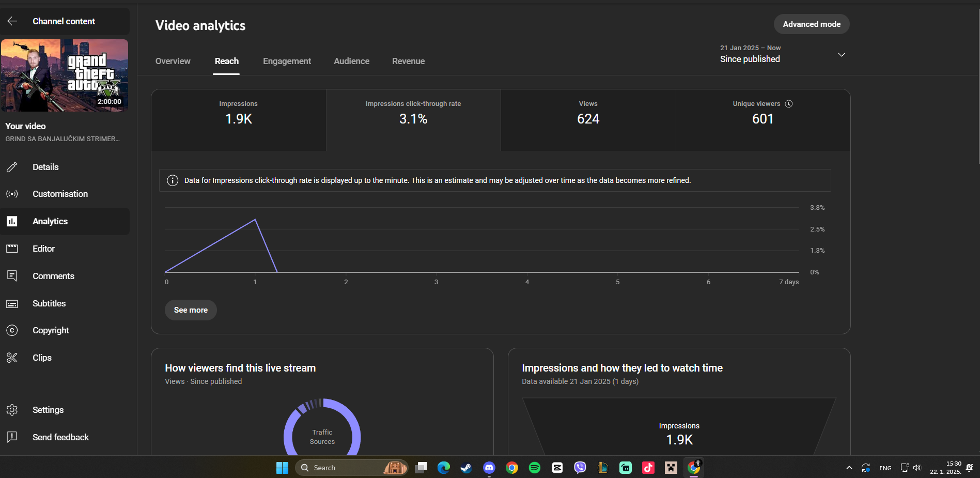Select the Reach tab
980x478 pixels.
pyautogui.click(x=227, y=61)
